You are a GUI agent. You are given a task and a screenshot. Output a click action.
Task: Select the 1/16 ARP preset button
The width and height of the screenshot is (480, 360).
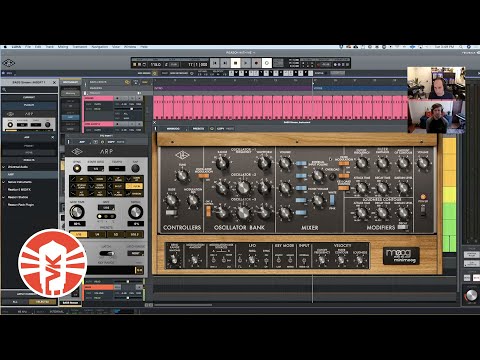coord(79,235)
